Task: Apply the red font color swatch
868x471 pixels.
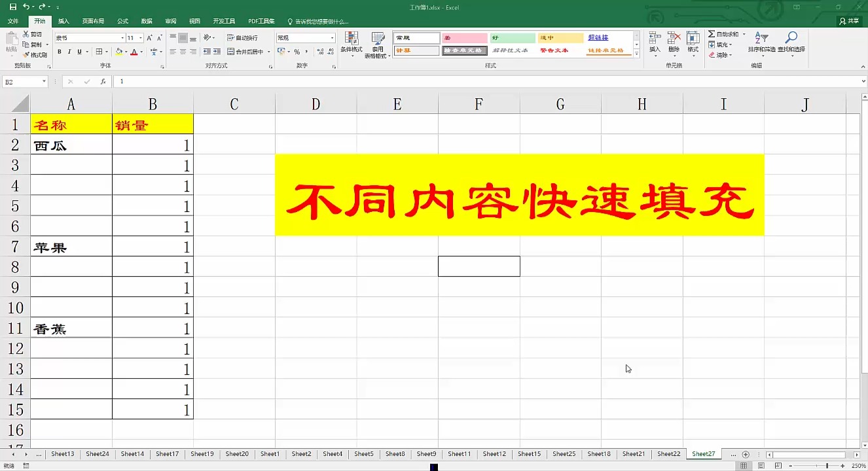Action: [134, 52]
